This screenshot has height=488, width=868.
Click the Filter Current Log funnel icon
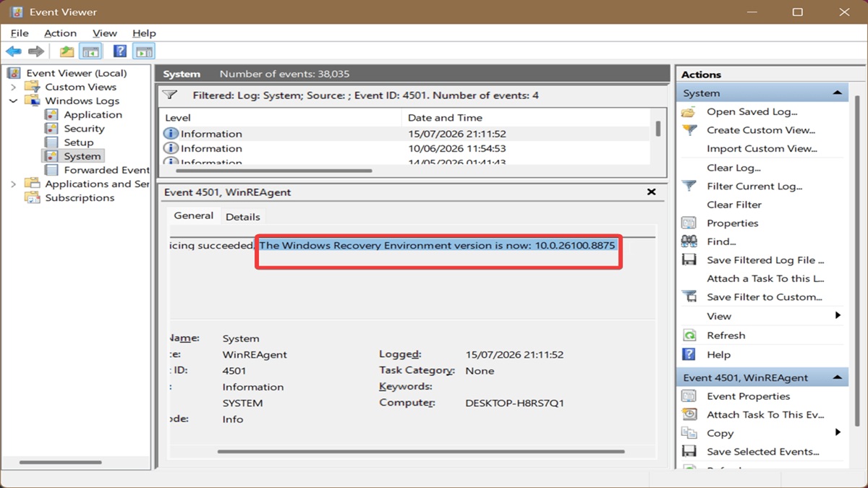689,186
